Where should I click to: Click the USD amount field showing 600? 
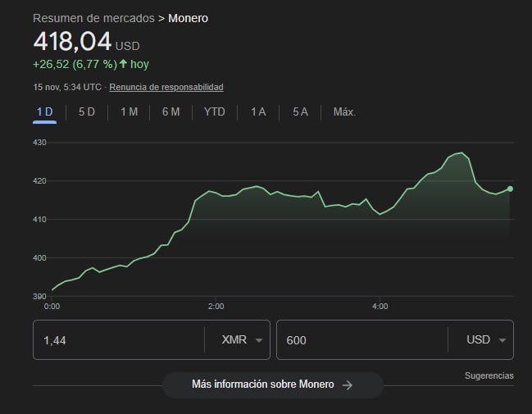coord(361,340)
